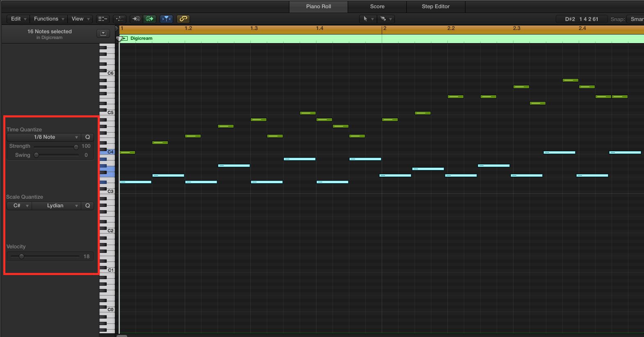Click ruler position 1.4
The height and width of the screenshot is (337, 644).
[320, 28]
